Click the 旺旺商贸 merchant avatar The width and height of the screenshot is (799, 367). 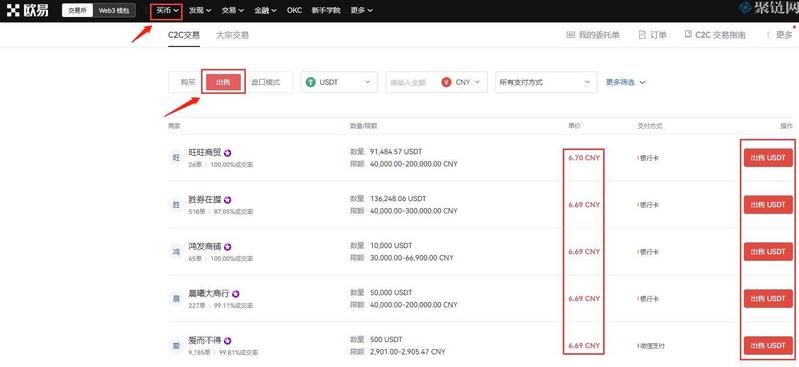[x=176, y=158]
